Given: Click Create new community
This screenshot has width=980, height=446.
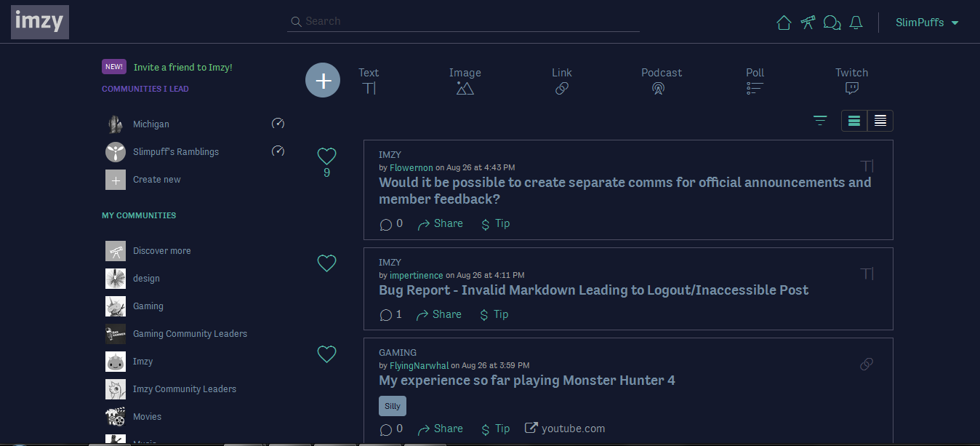Looking at the screenshot, I should coord(157,180).
